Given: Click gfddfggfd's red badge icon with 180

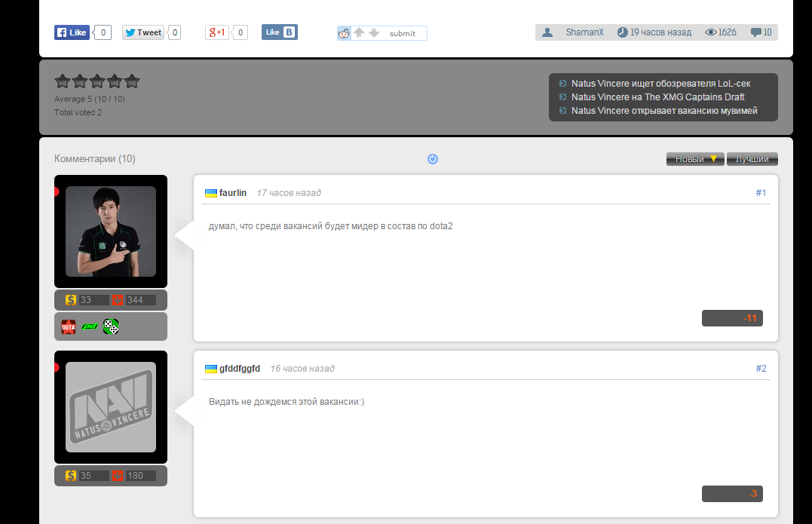Looking at the screenshot, I should [x=118, y=475].
